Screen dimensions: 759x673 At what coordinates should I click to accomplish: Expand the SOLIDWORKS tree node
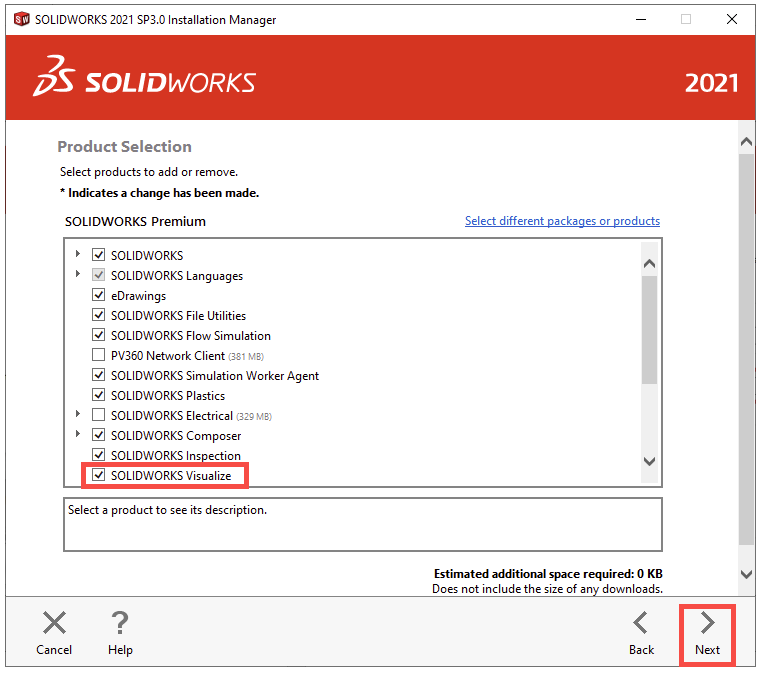tap(78, 254)
